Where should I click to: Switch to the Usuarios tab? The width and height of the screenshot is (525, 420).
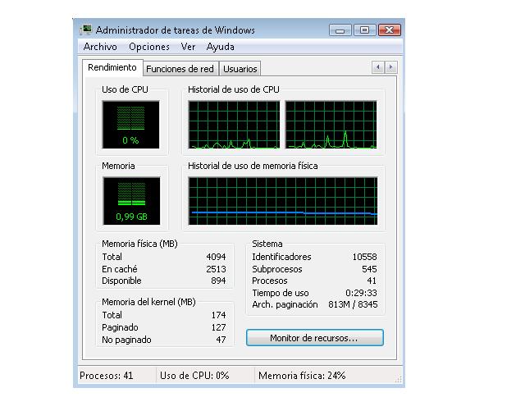[x=240, y=69]
